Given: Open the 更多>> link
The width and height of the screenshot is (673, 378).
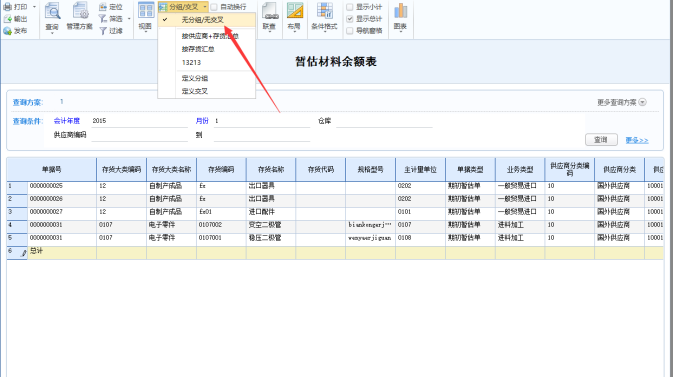Looking at the screenshot, I should click(x=637, y=140).
